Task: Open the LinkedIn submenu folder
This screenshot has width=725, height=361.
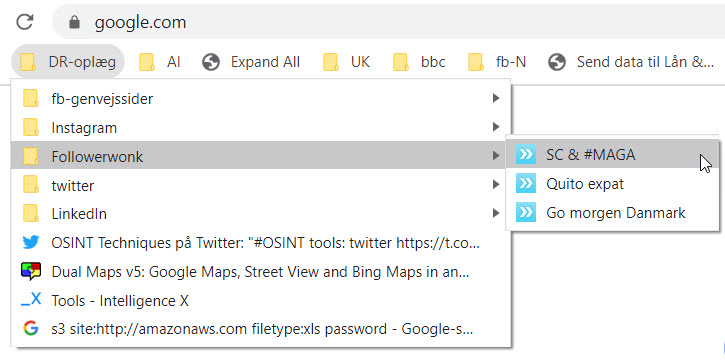Action: [x=261, y=214]
